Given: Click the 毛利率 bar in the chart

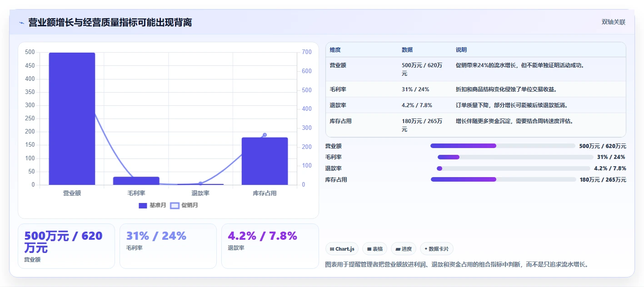Looking at the screenshot, I should (136, 181).
